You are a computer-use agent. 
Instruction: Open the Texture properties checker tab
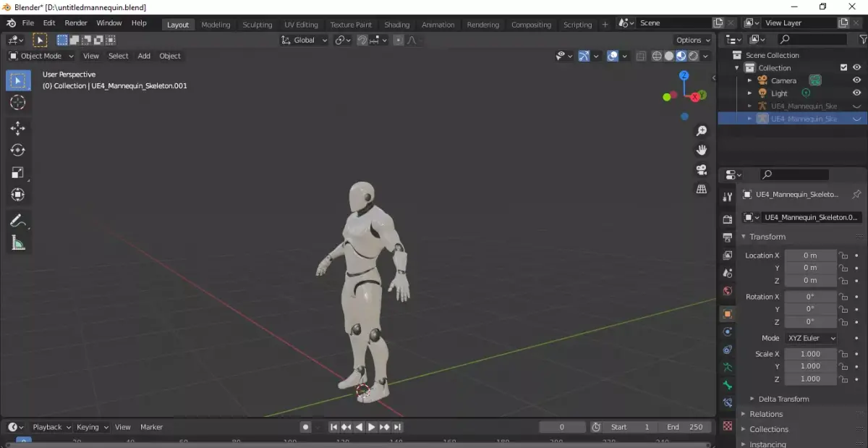pos(728,426)
